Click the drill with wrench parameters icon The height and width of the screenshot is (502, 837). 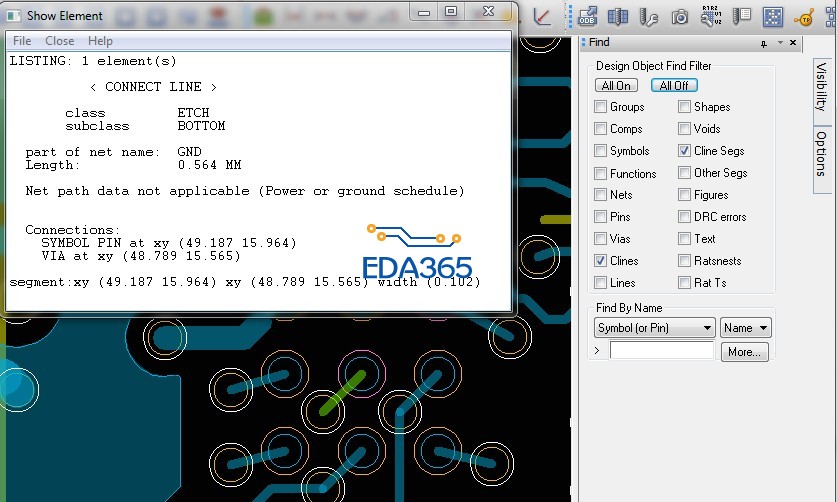pos(649,17)
